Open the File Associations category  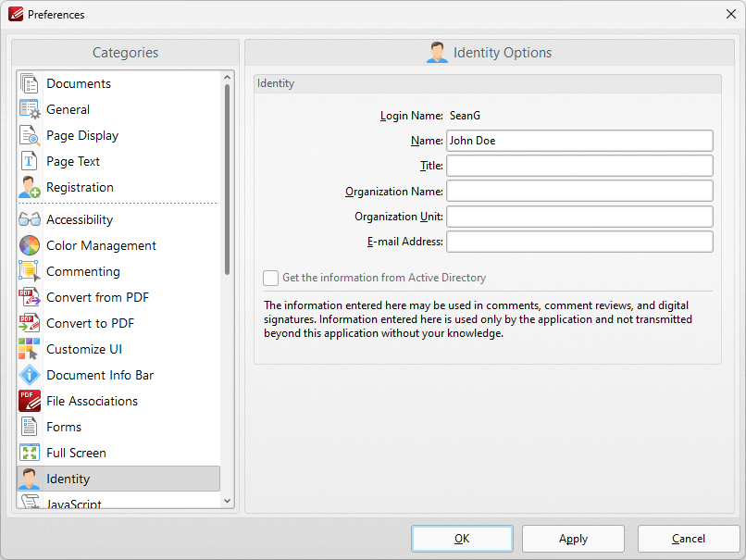118,401
